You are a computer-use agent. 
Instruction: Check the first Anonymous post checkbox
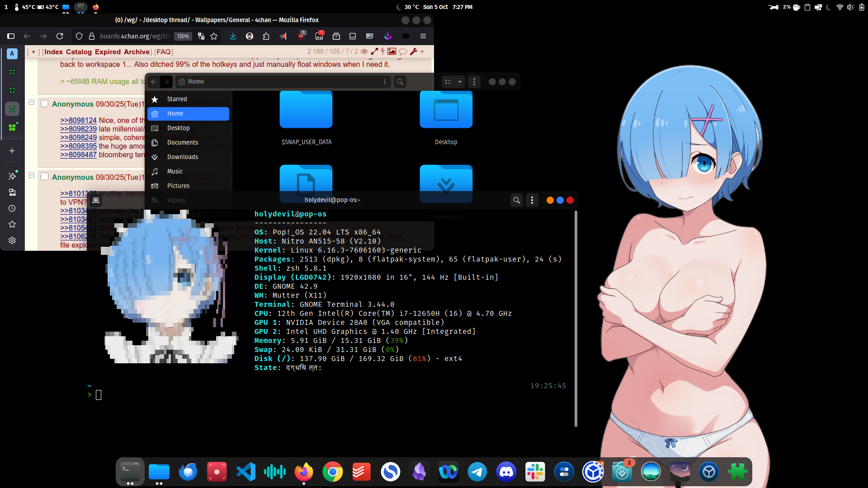(45, 103)
